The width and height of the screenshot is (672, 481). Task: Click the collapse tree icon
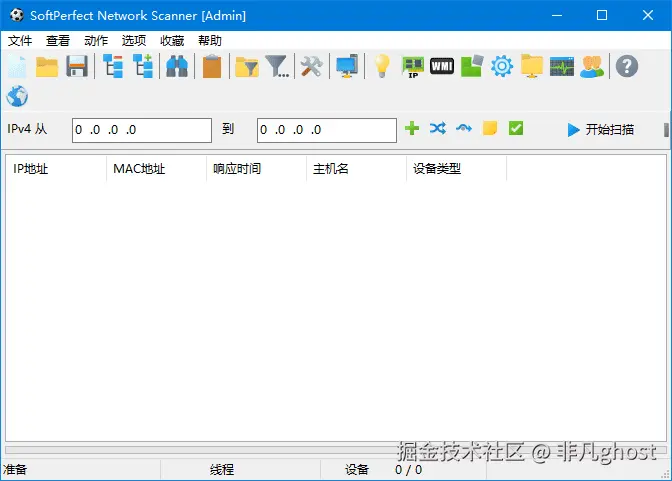point(113,66)
